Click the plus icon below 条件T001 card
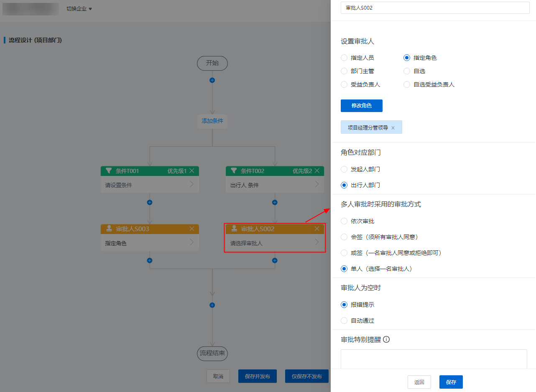Image resolution: width=536 pixels, height=392 pixels. pos(150,202)
